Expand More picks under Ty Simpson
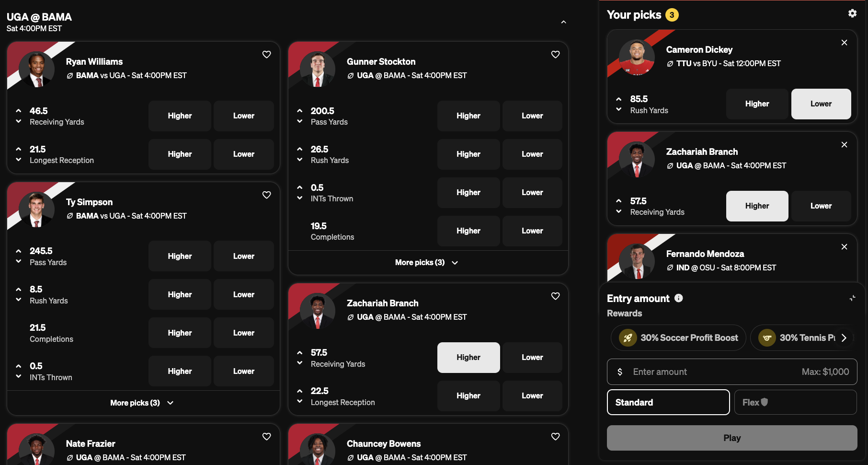This screenshot has width=868, height=465. 142,403
